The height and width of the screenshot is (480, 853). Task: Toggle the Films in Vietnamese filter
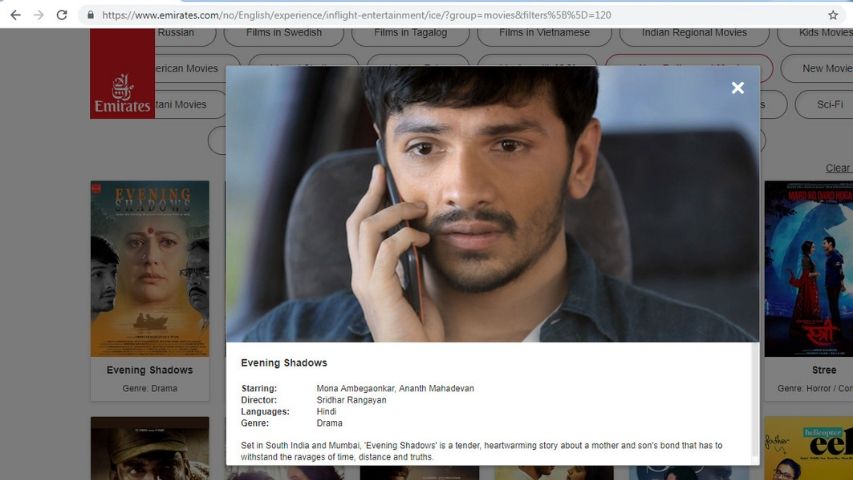[544, 33]
